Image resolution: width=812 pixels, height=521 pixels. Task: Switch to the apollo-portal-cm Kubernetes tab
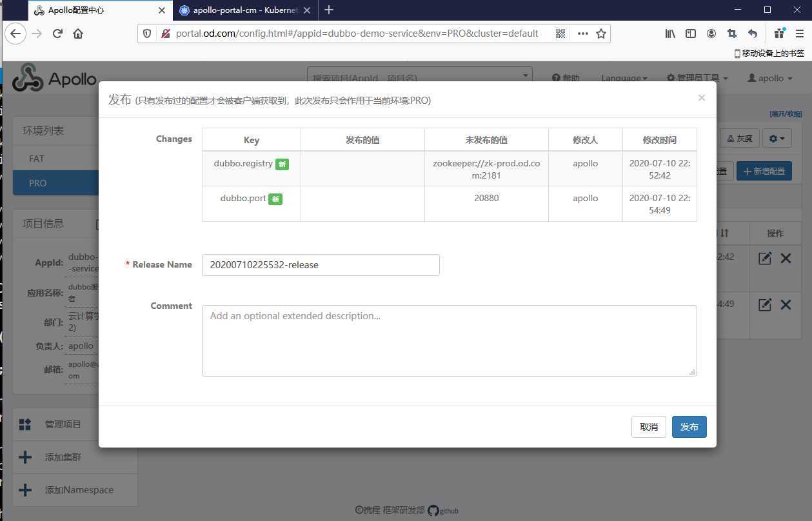[x=245, y=10]
